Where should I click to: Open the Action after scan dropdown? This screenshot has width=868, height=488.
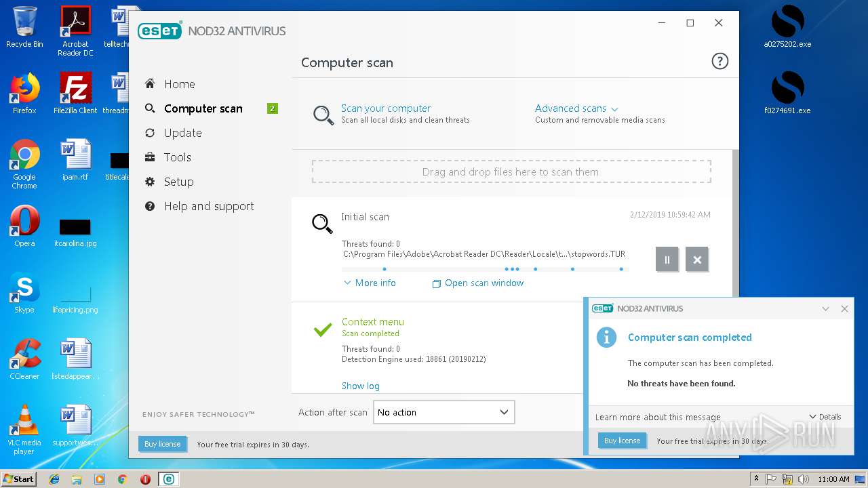[443, 412]
